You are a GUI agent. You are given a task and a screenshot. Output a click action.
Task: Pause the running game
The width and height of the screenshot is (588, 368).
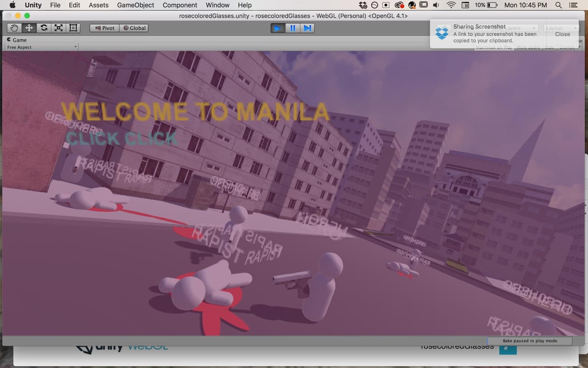[x=293, y=28]
